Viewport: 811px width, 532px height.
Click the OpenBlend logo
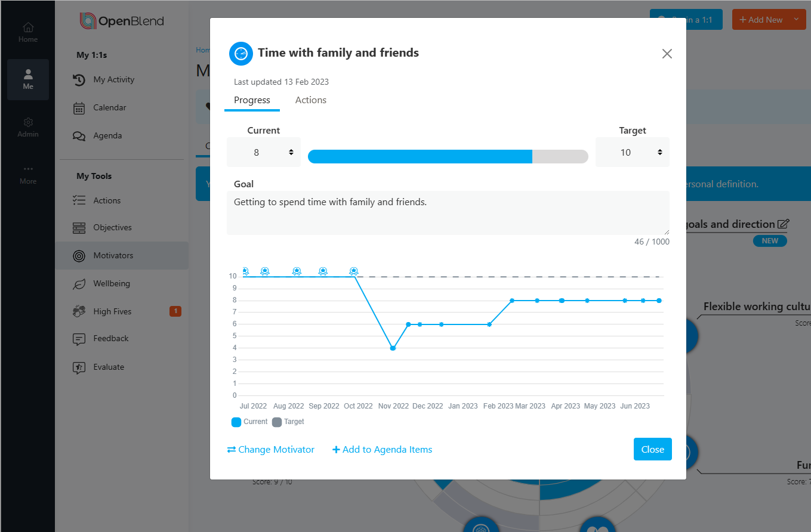[122, 21]
